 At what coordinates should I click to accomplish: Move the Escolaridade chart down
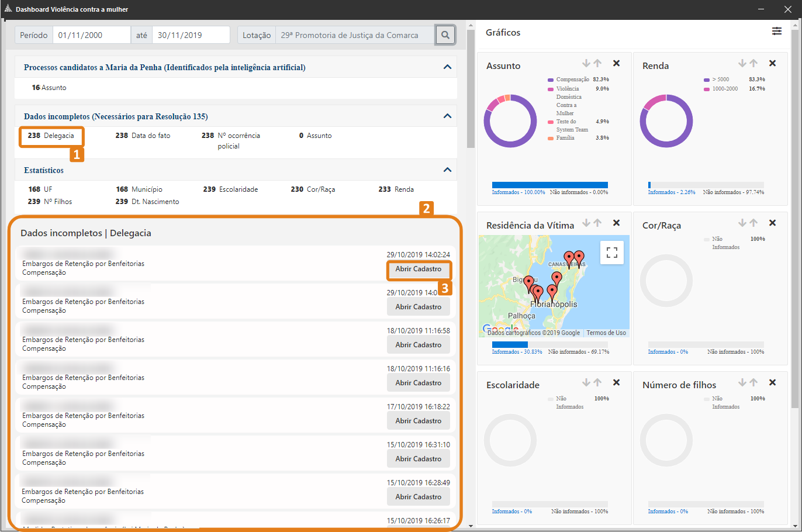tap(586, 382)
